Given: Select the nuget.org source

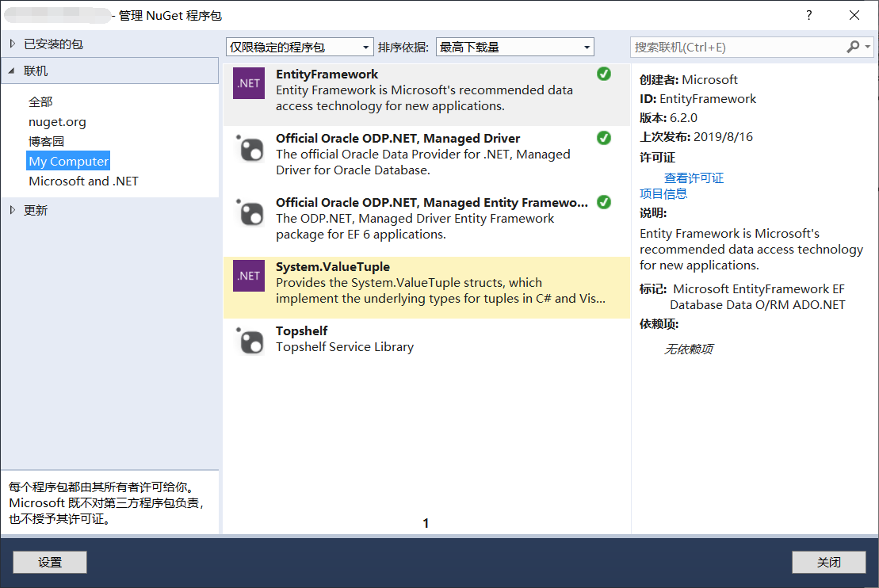Looking at the screenshot, I should [57, 121].
